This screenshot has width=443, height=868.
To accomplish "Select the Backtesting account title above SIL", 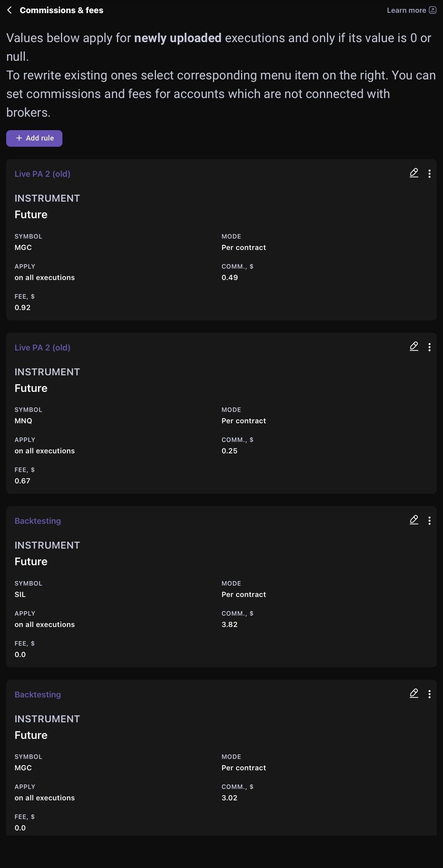I will [38, 521].
